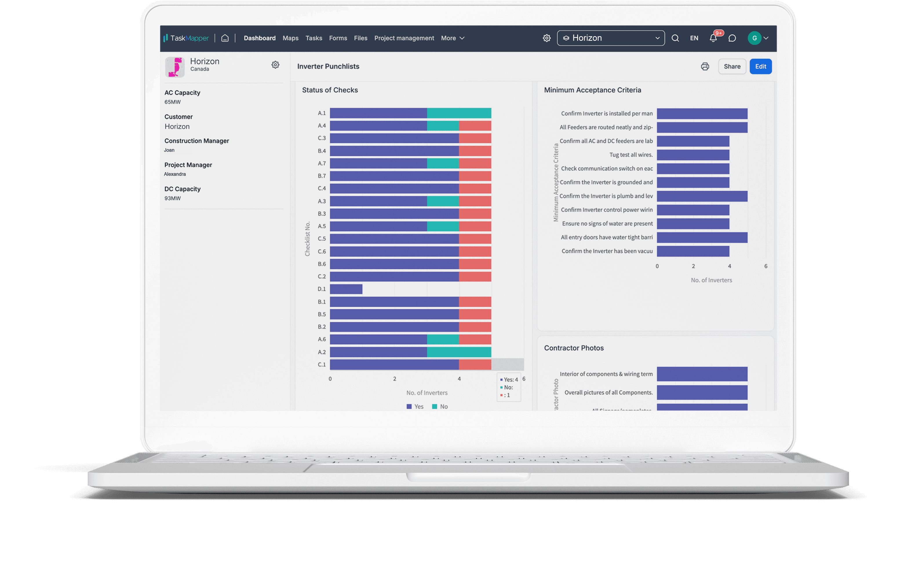Click the Edit button

(760, 66)
